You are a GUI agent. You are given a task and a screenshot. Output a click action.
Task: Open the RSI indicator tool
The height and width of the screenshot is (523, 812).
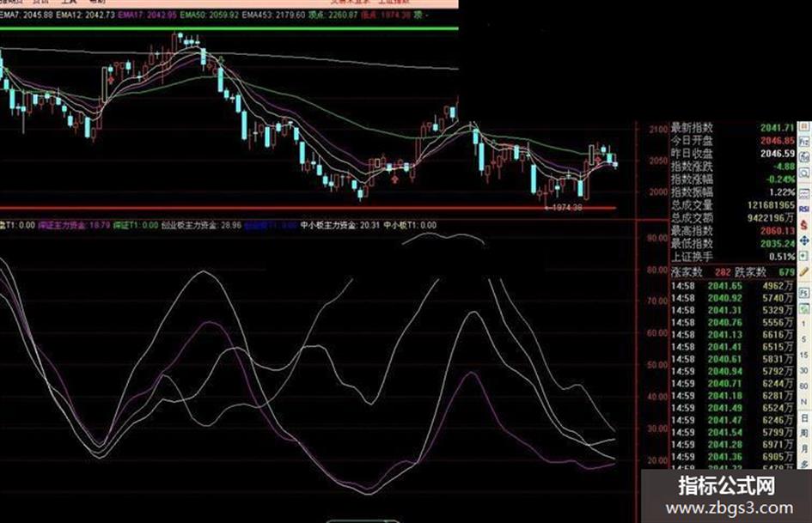tap(804, 209)
